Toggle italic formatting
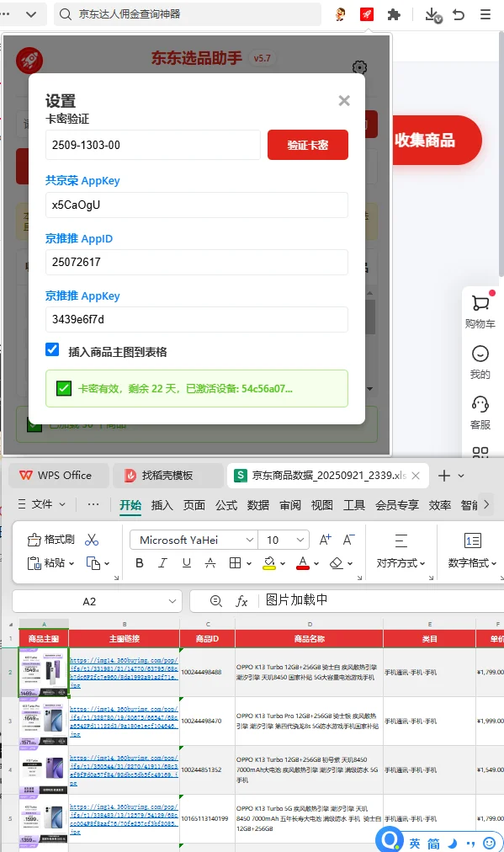Viewport: 504px width, 852px height. tap(162, 563)
